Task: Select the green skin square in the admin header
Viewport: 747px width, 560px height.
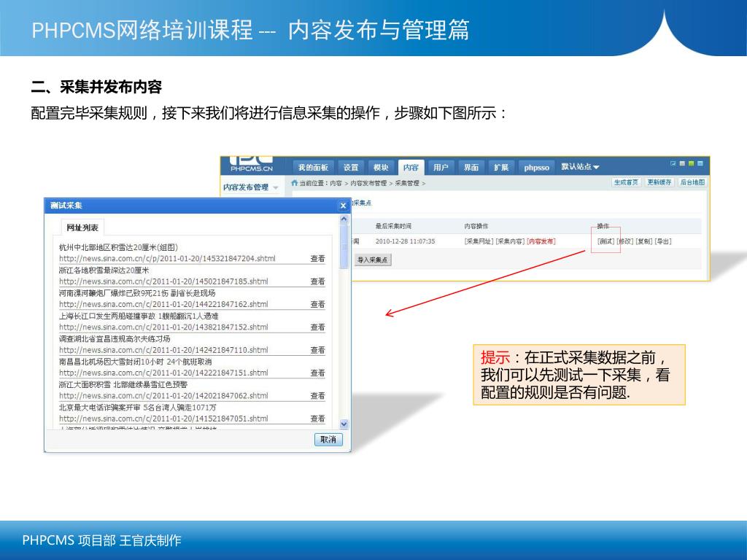Action: [x=692, y=163]
